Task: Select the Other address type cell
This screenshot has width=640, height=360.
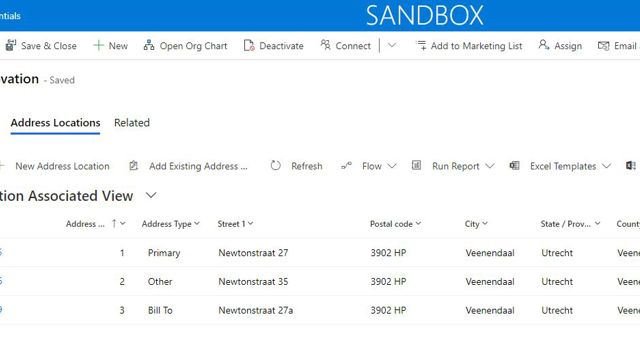Action: [x=160, y=282]
